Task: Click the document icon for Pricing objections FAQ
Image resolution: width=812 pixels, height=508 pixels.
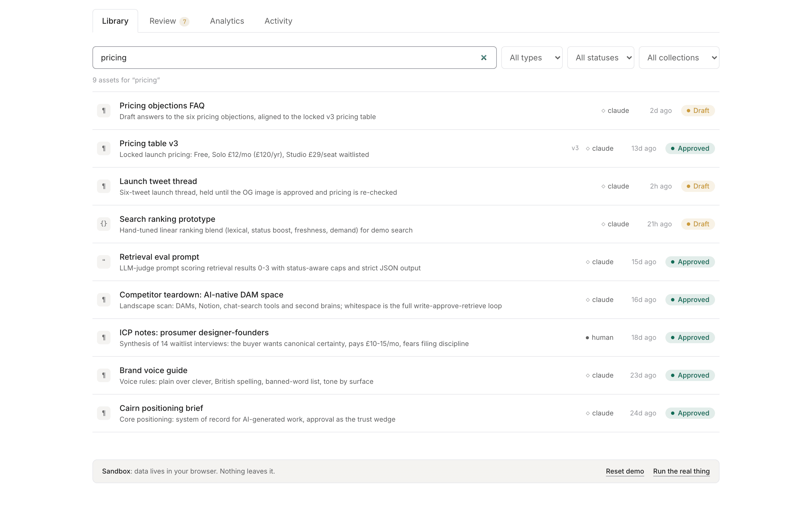Action: 104,111
